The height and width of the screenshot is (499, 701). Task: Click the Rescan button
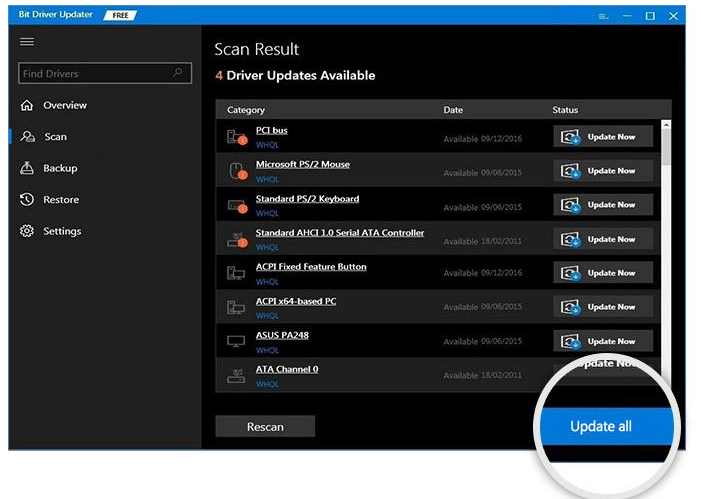[265, 427]
